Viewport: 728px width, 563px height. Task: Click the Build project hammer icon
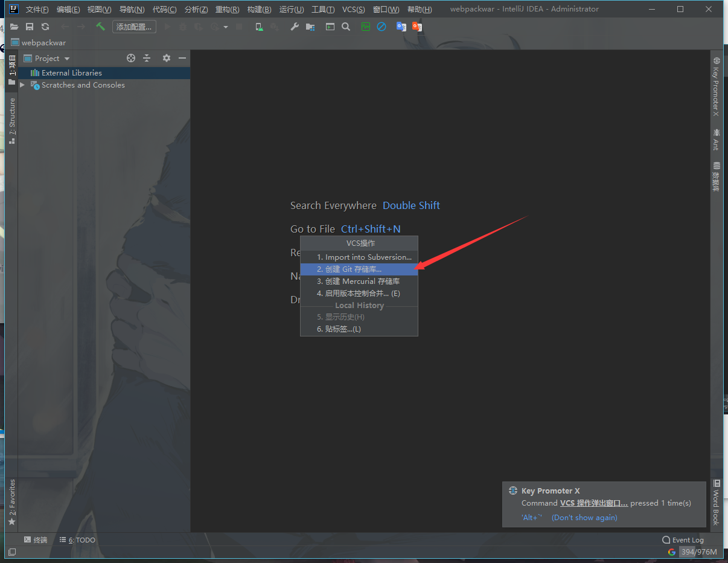(100, 27)
